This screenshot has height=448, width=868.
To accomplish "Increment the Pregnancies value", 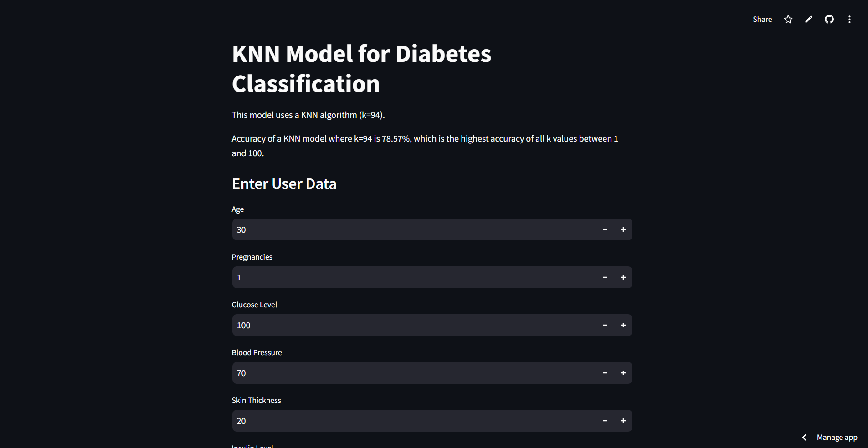I will (623, 277).
